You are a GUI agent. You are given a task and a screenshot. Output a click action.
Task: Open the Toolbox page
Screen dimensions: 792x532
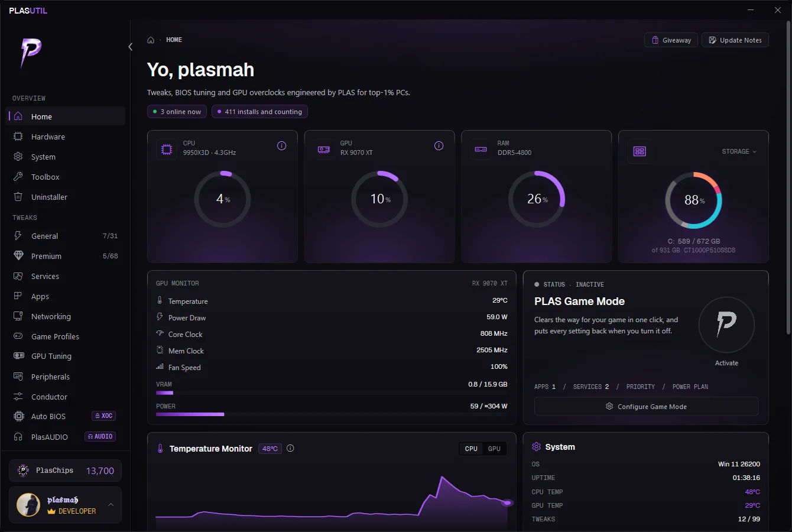coord(66,177)
